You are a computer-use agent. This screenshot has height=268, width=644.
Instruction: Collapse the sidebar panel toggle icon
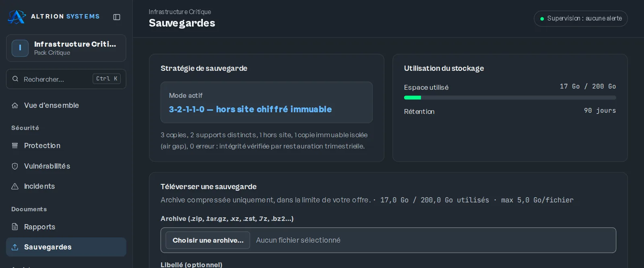[x=117, y=17]
